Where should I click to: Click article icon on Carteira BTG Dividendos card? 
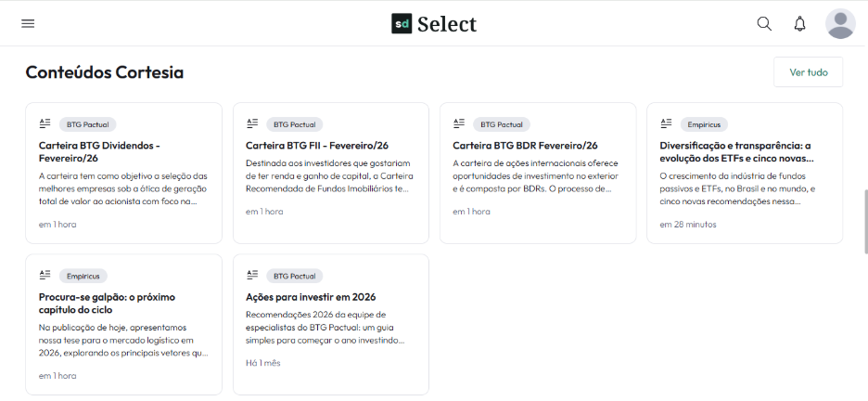pyautogui.click(x=45, y=123)
